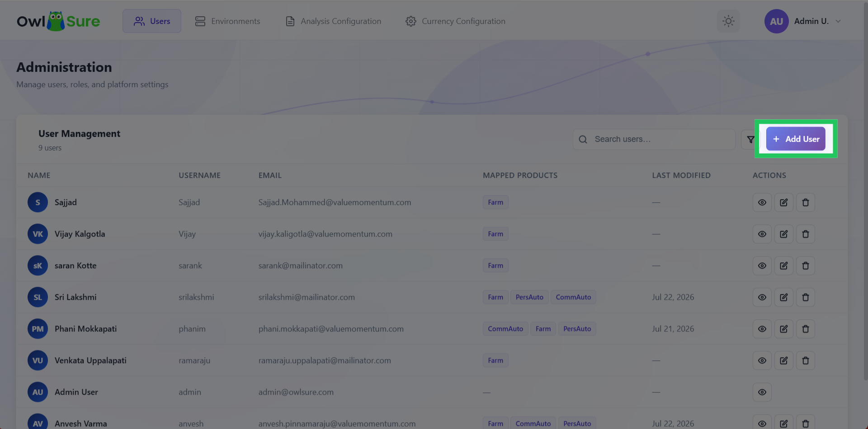This screenshot has width=868, height=429.
Task: View Vijay Kalgotla's details
Action: tap(762, 234)
